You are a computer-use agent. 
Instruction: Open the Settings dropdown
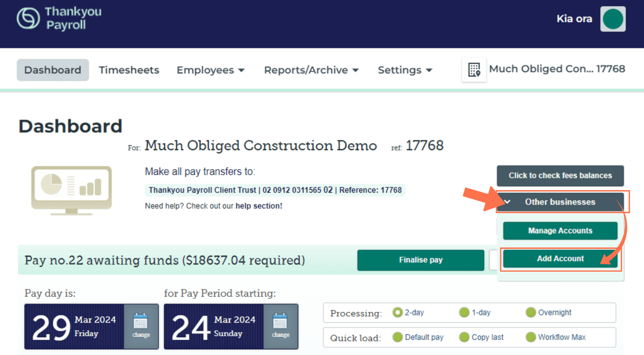point(405,70)
